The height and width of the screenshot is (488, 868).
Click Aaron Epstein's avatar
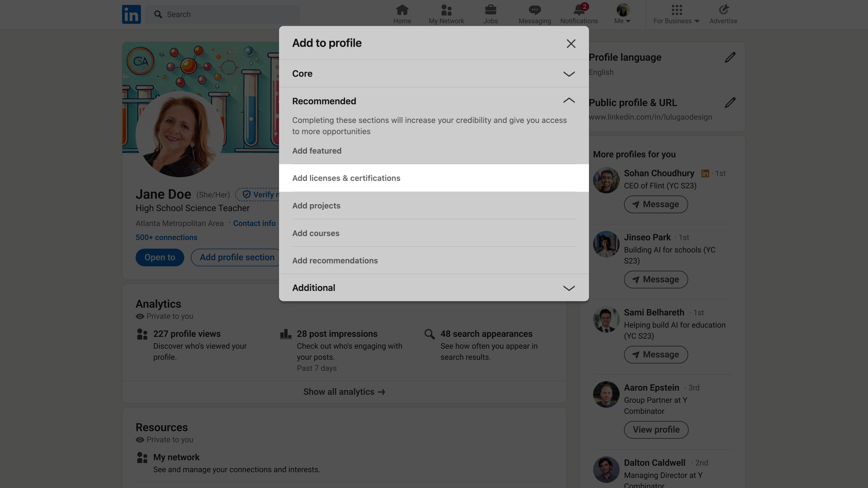(606, 394)
